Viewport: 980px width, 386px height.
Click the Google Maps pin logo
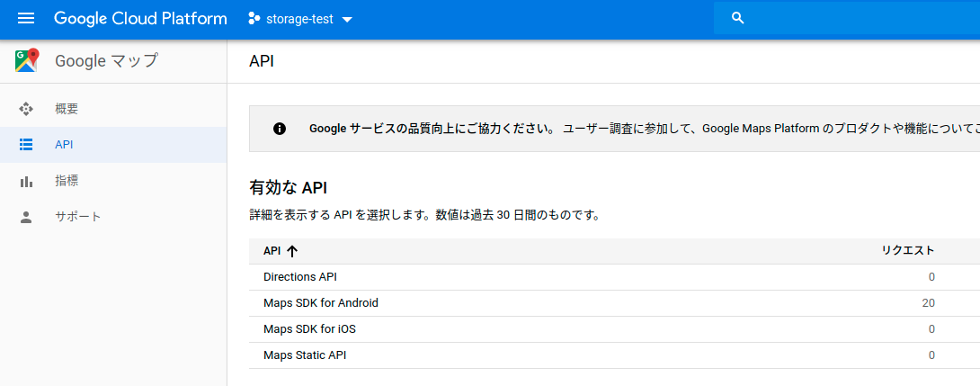pos(27,60)
